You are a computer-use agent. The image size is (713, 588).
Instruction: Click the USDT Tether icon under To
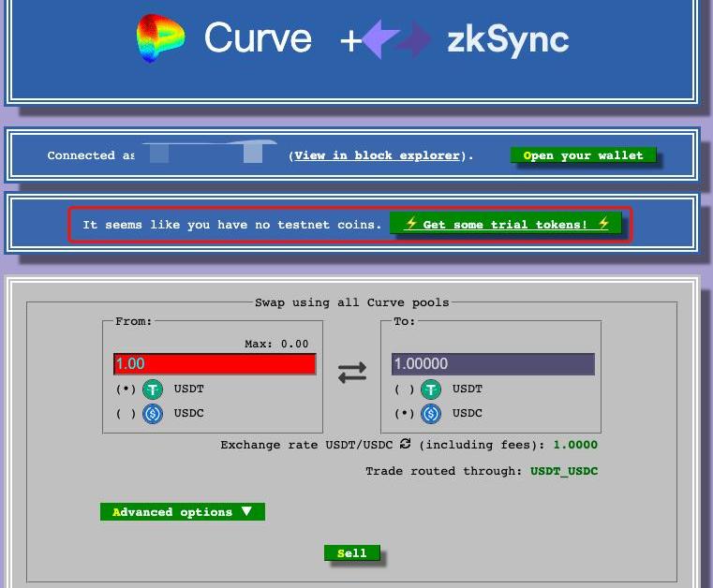click(431, 390)
